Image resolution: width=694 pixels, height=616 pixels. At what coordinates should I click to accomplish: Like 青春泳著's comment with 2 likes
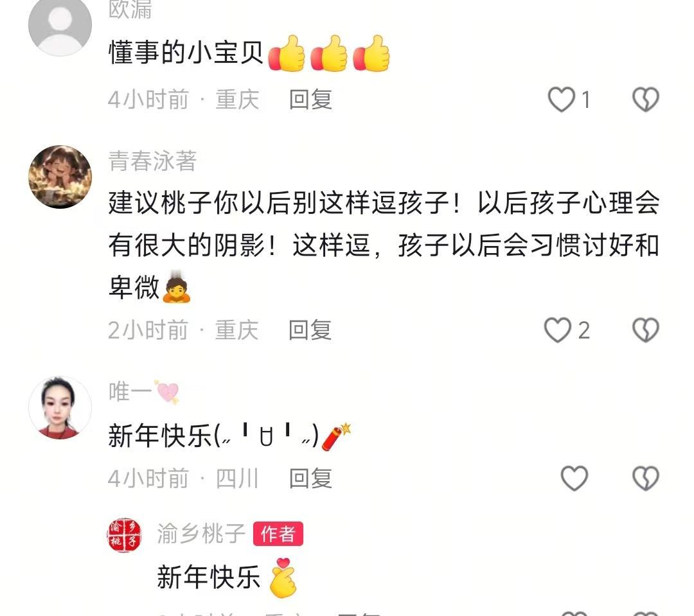[x=558, y=330]
